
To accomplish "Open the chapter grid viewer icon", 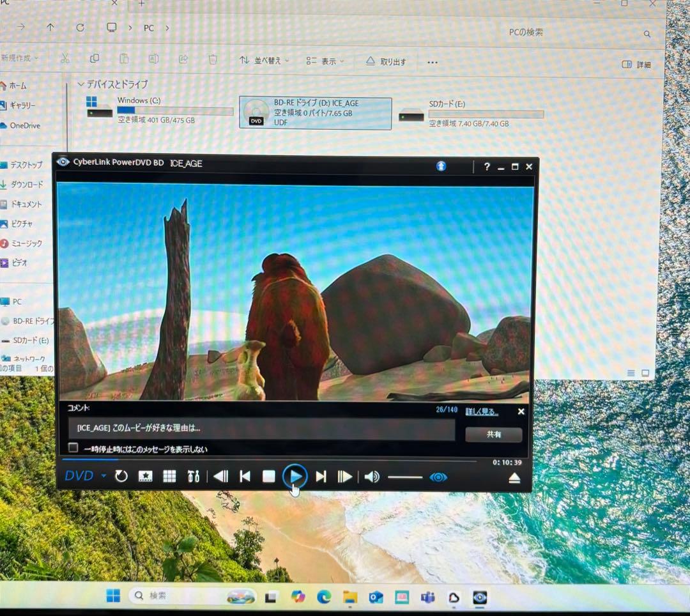I will (x=170, y=476).
